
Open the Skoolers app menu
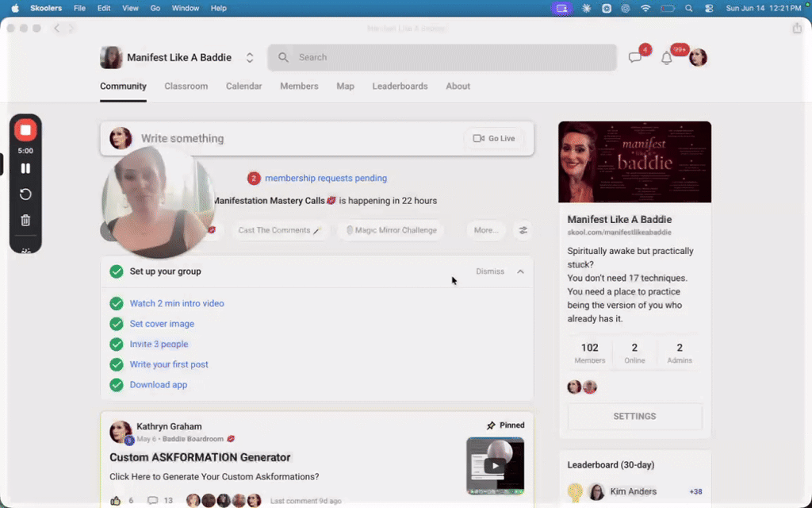[x=46, y=8]
